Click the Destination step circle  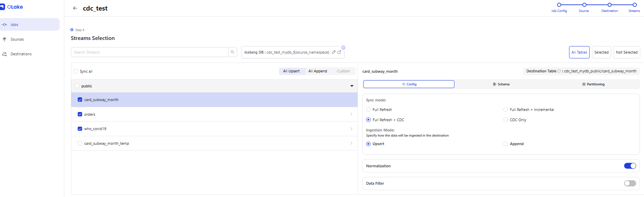[x=609, y=5]
